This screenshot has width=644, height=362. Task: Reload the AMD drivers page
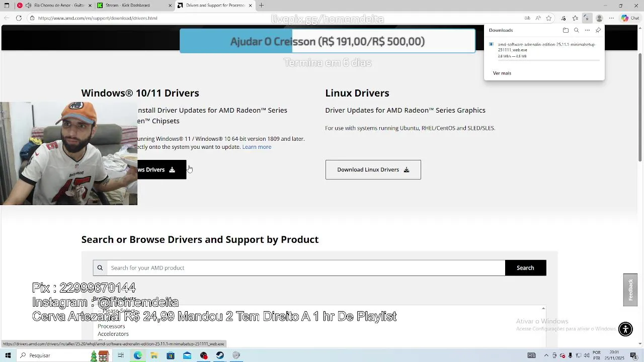(x=19, y=18)
